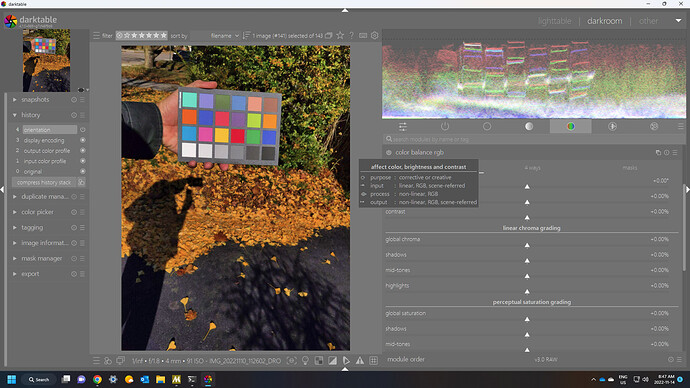The width and height of the screenshot is (690, 388).
Task: Expand the mask manager panel
Action: (x=15, y=259)
